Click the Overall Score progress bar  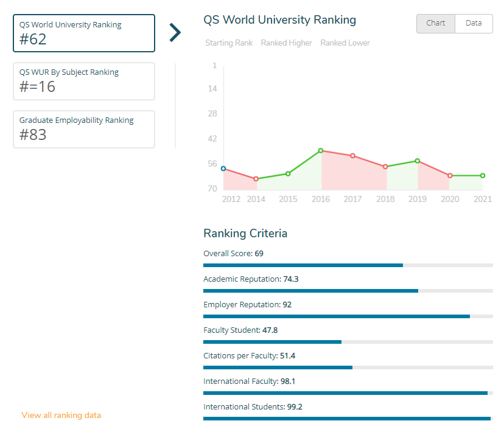348,265
